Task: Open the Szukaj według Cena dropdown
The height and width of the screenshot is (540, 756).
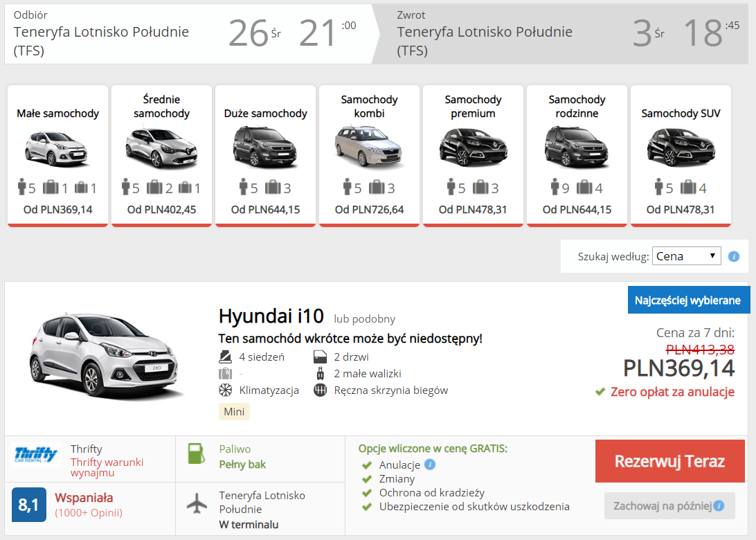Action: (x=686, y=256)
